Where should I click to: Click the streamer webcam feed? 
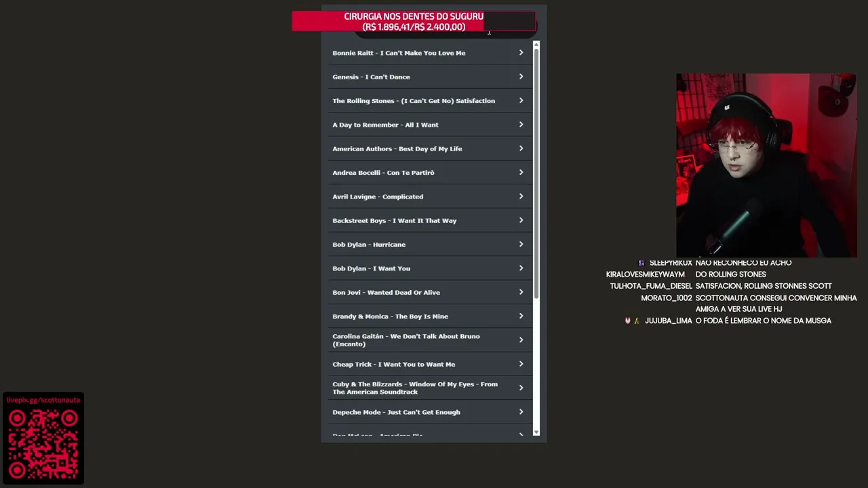point(766,165)
